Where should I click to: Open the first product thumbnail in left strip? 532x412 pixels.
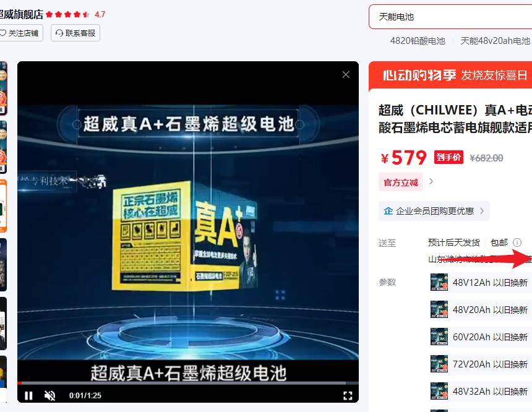[x=3, y=88]
